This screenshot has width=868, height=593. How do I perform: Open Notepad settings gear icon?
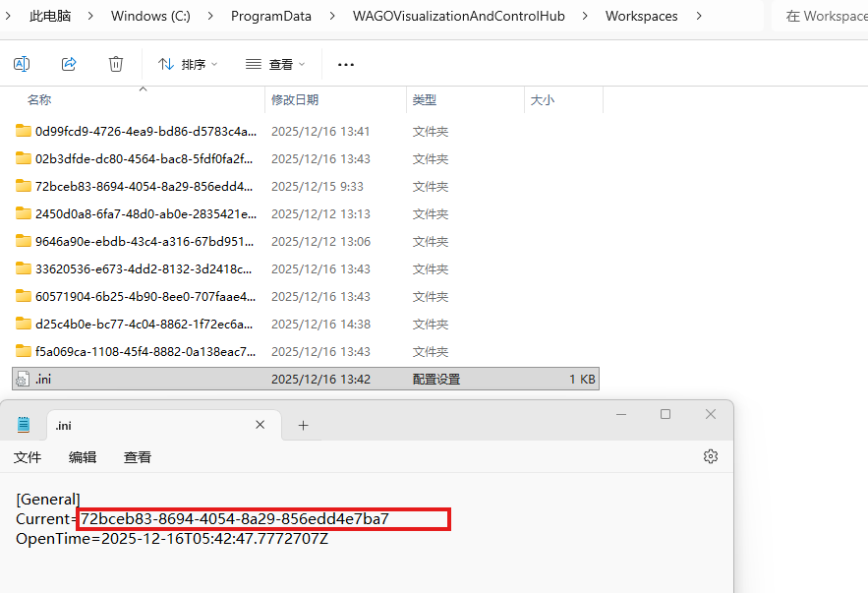711,456
